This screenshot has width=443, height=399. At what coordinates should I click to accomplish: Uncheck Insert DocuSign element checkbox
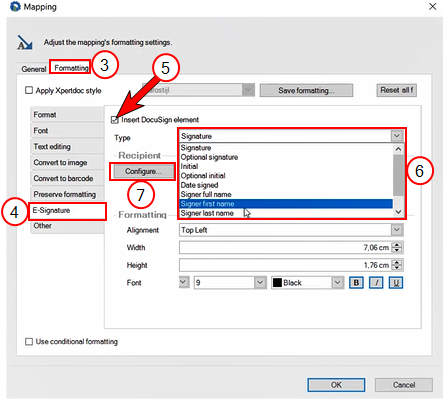[115, 120]
